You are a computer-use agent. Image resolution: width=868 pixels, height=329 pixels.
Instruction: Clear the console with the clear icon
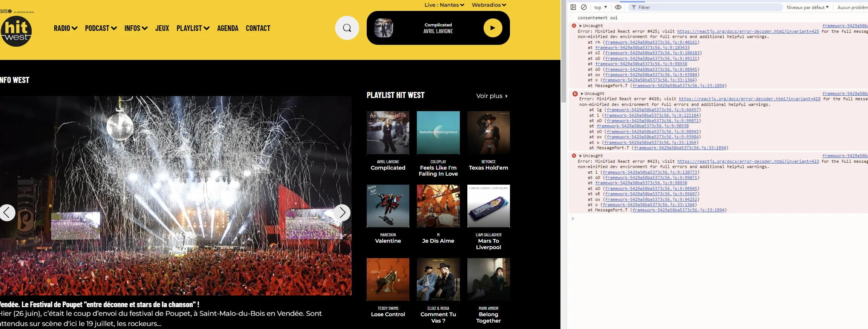tap(584, 7)
